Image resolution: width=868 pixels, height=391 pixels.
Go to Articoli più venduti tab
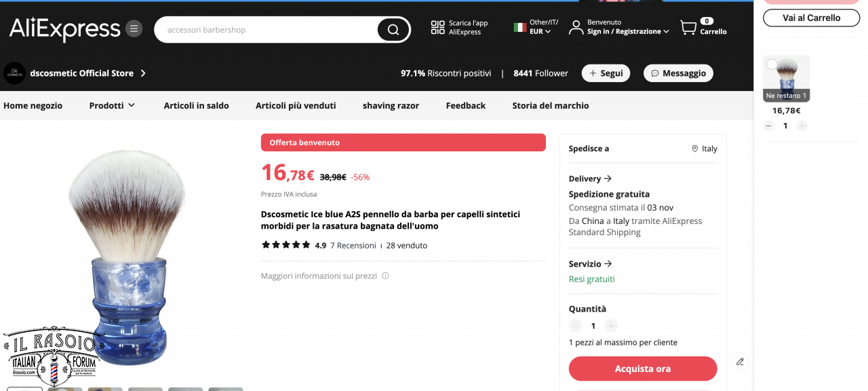click(296, 105)
